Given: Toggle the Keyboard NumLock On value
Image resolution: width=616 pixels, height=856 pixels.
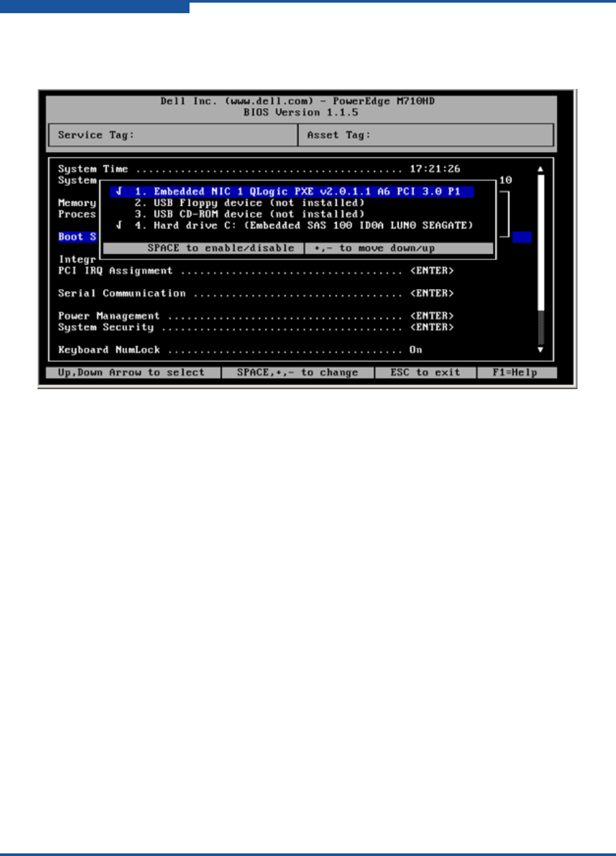Looking at the screenshot, I should click(416, 350).
